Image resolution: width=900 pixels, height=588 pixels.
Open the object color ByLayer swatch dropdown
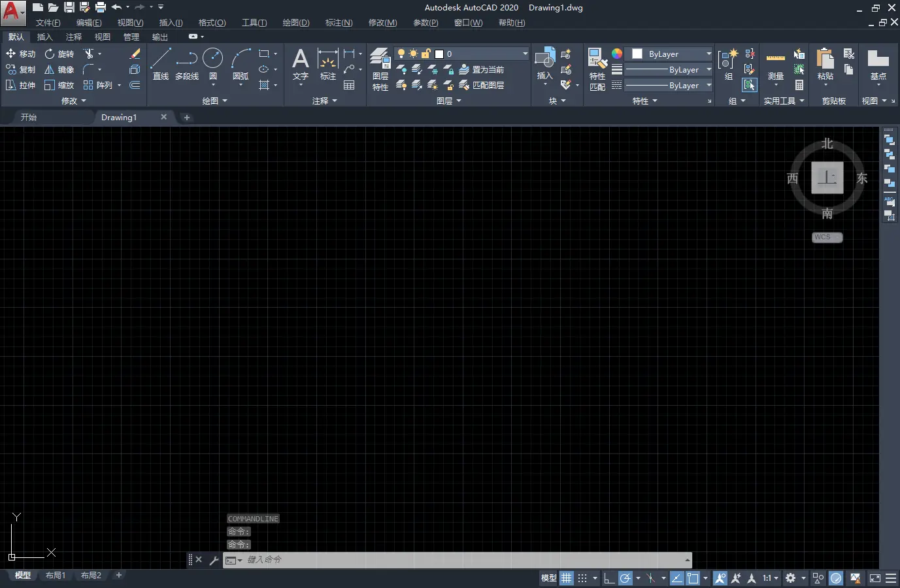(x=670, y=54)
